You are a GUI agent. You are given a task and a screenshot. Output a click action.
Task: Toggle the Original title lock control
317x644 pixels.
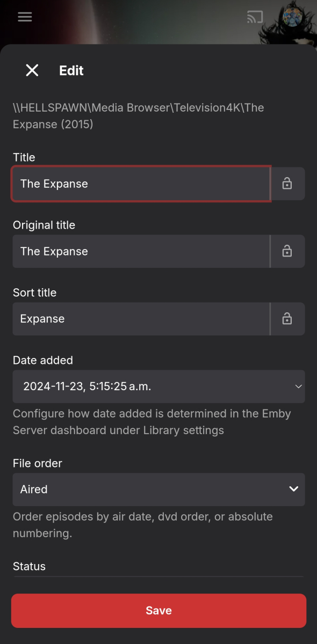[x=288, y=251]
